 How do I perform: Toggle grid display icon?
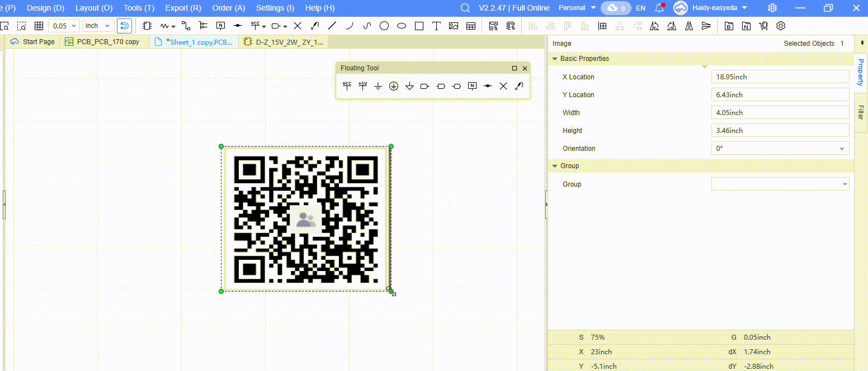[39, 26]
